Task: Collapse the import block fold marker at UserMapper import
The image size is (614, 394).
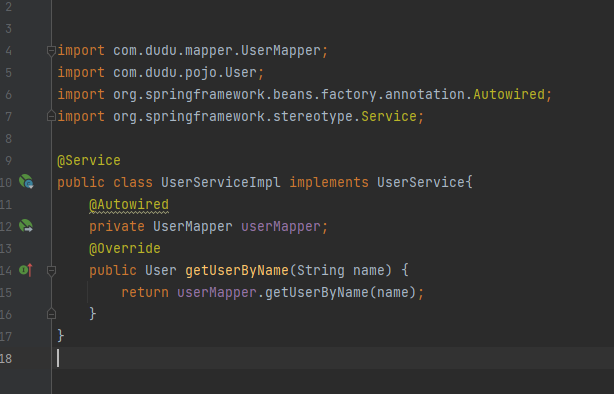Action: [51, 51]
